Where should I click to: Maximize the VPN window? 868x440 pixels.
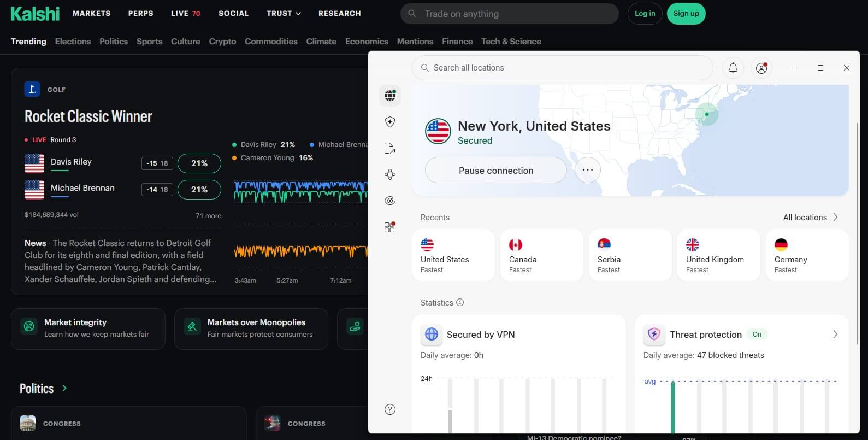coord(820,68)
